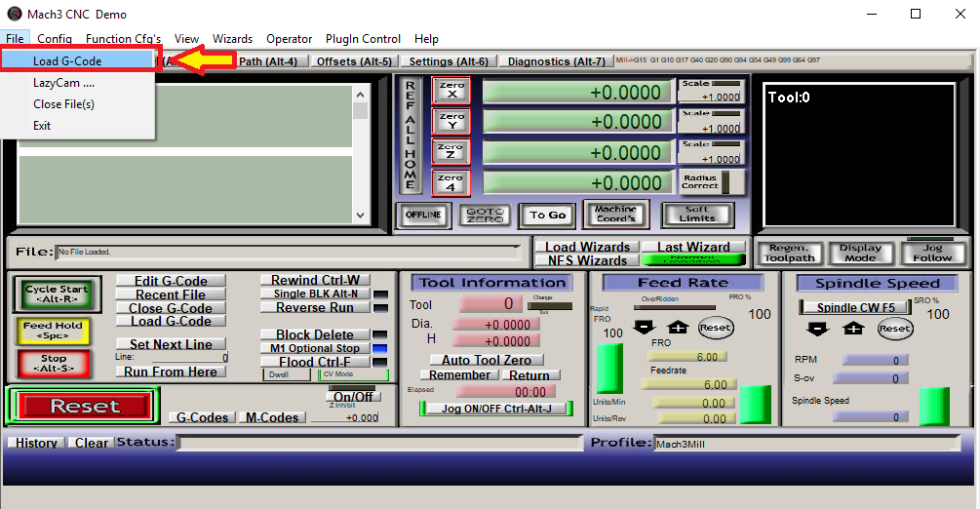Image resolution: width=980 pixels, height=509 pixels.
Task: Reset the spindle speed override
Action: click(895, 329)
